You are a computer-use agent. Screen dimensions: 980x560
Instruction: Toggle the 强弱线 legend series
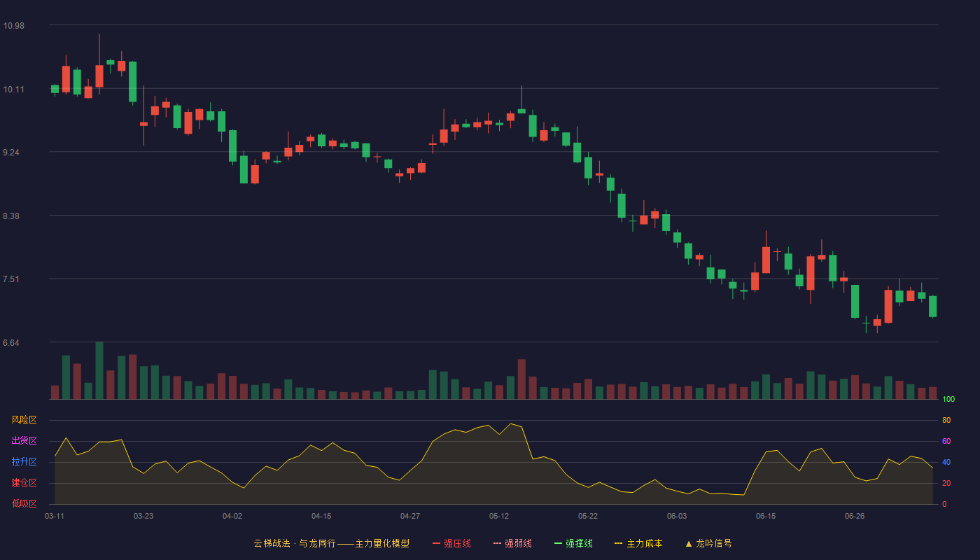(x=512, y=543)
